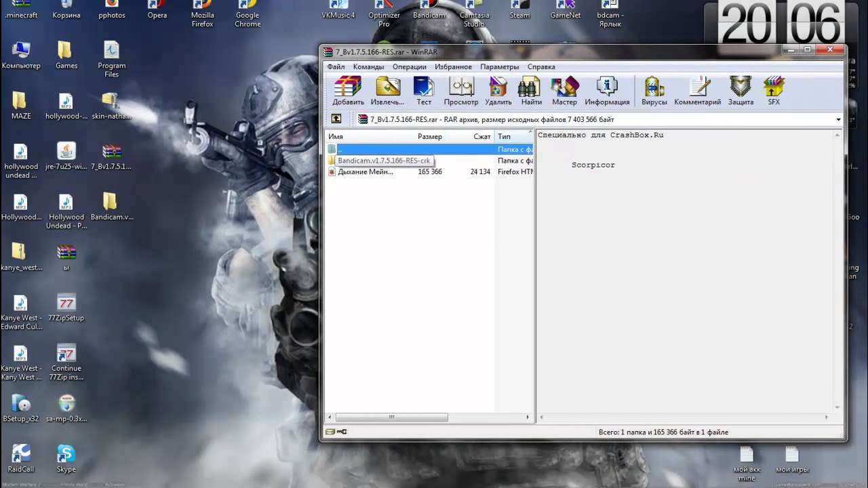
Task: Click the 165 366 size cell
Action: point(430,171)
